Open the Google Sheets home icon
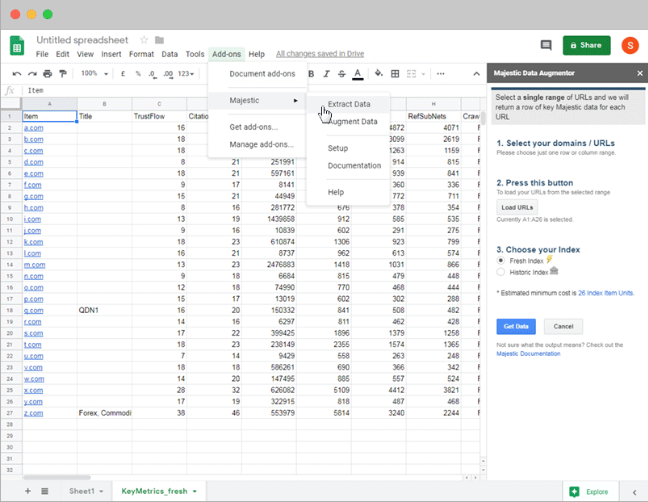Image resolution: width=648 pixels, height=502 pixels. [x=17, y=45]
